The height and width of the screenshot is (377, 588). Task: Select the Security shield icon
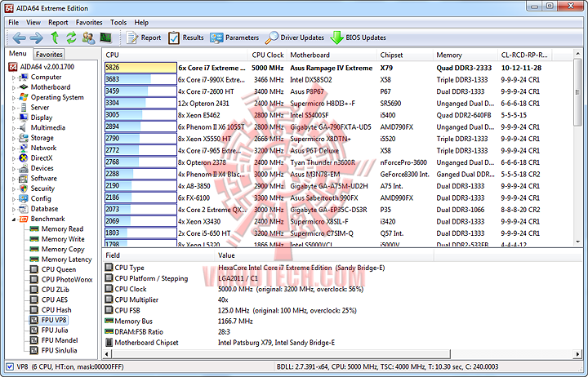[x=24, y=188]
